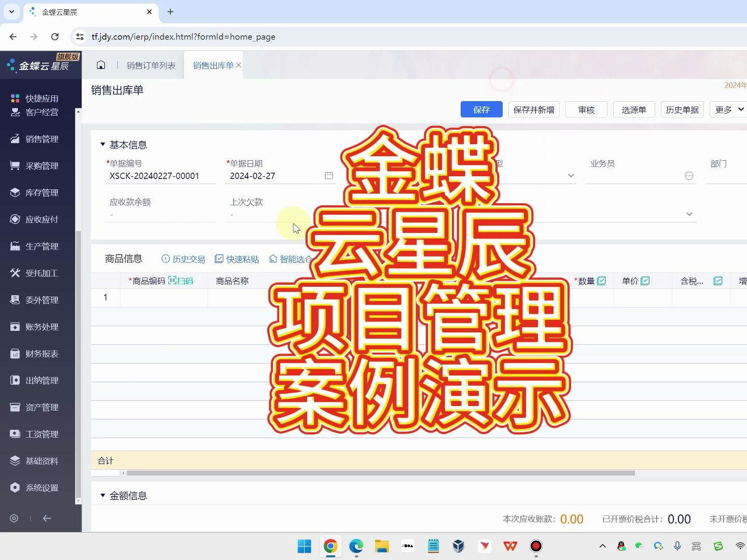
Task: Close the 销售出库单 tab
Action: click(x=239, y=65)
